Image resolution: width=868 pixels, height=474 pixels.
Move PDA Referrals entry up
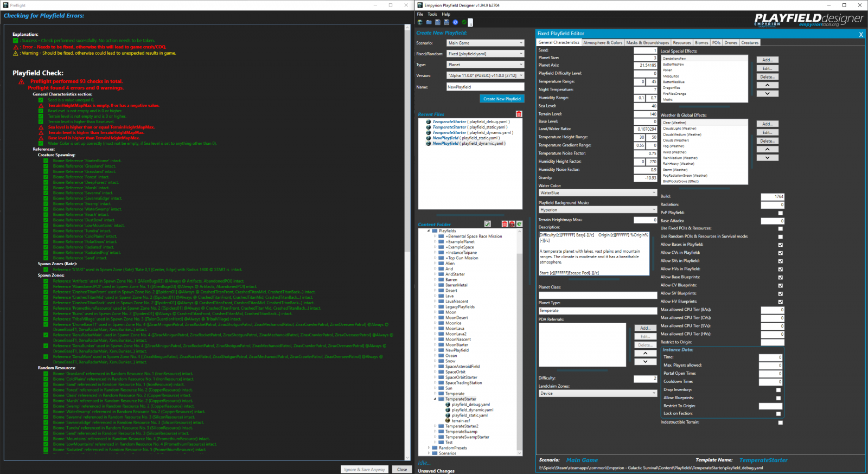click(645, 353)
